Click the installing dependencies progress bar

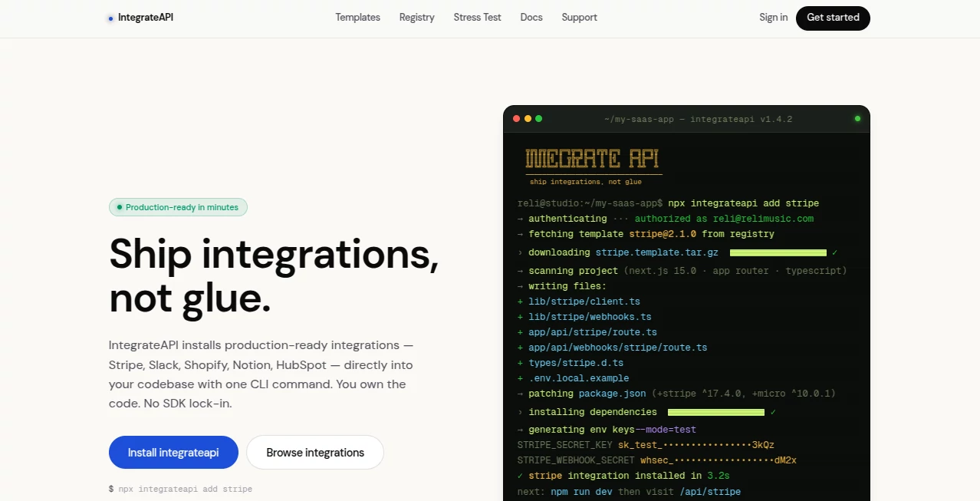click(x=716, y=412)
